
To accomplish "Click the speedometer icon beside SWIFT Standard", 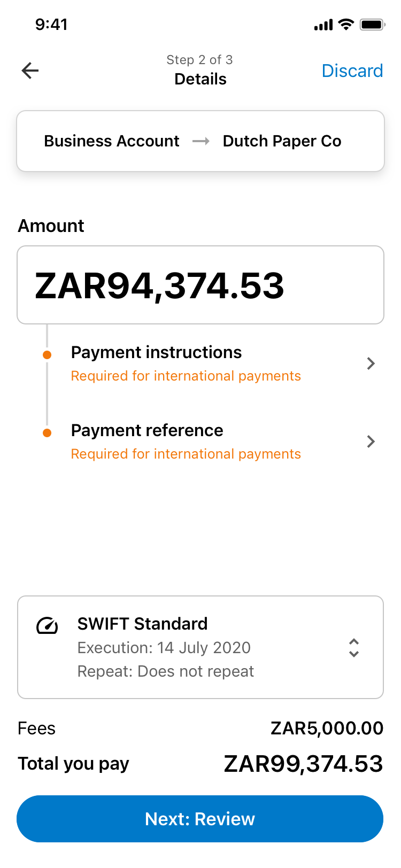I will pyautogui.click(x=47, y=625).
